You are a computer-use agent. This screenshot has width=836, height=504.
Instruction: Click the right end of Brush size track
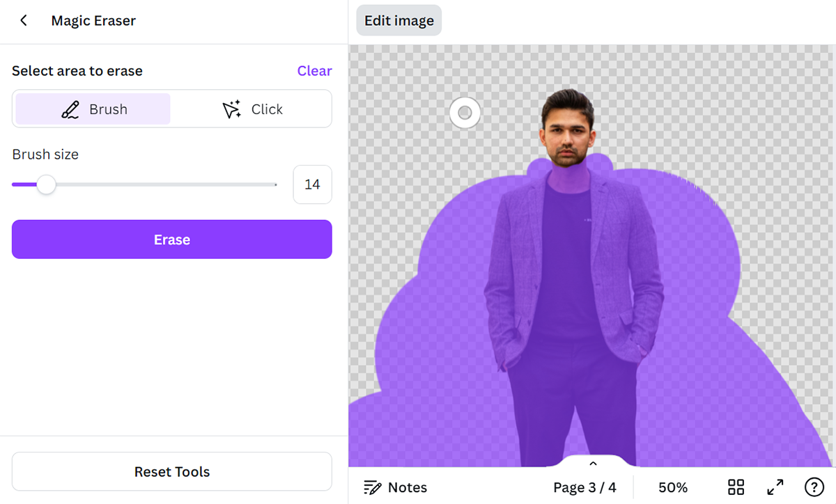pyautogui.click(x=275, y=184)
